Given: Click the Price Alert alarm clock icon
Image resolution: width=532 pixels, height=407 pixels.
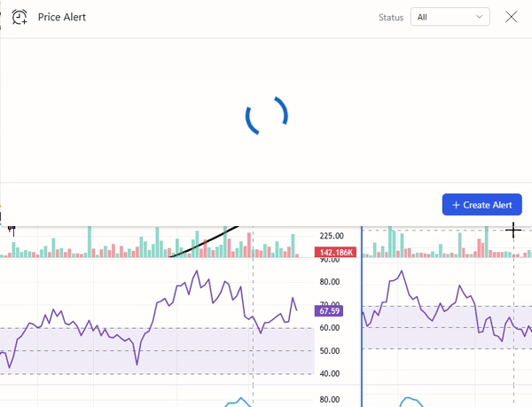Looking at the screenshot, I should [20, 17].
